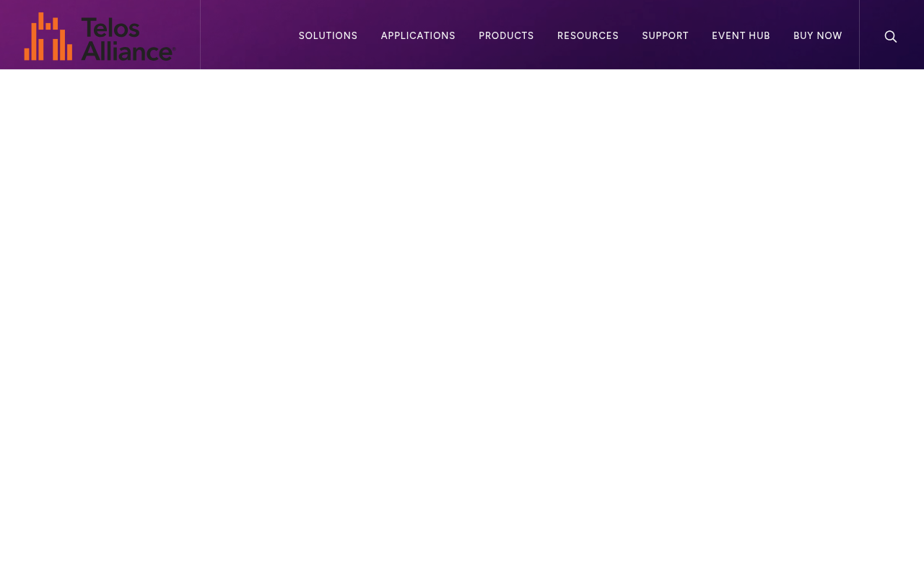924x578 pixels.
Task: Visit the Event Hub link
Action: coord(741,36)
